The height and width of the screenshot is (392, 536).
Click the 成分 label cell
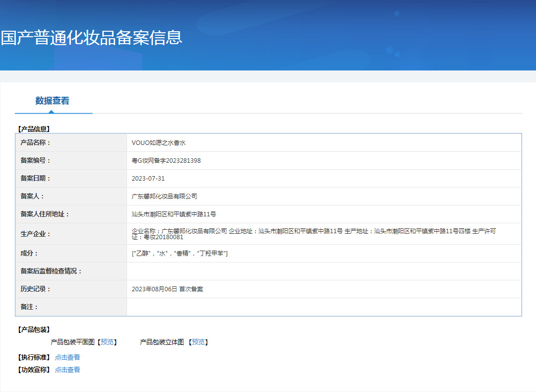point(29,254)
